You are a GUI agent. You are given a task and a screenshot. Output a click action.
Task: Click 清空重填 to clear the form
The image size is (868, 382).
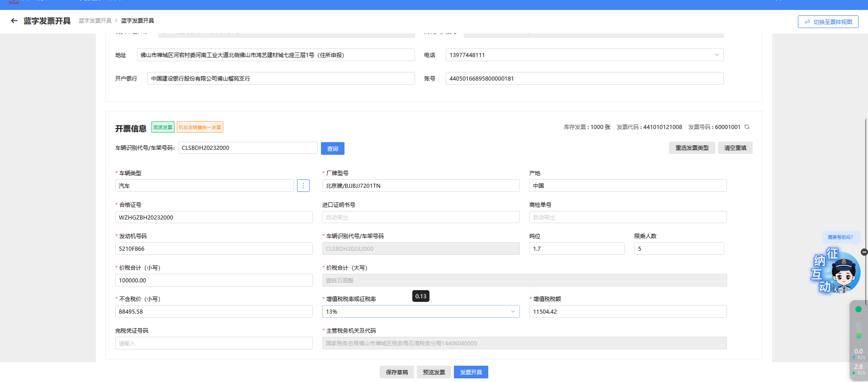point(735,148)
